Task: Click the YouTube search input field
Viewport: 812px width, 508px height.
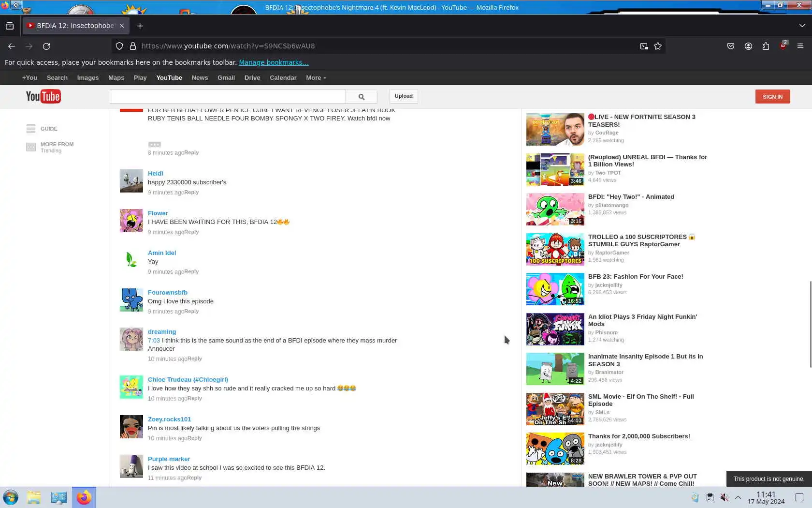Action: click(227, 96)
